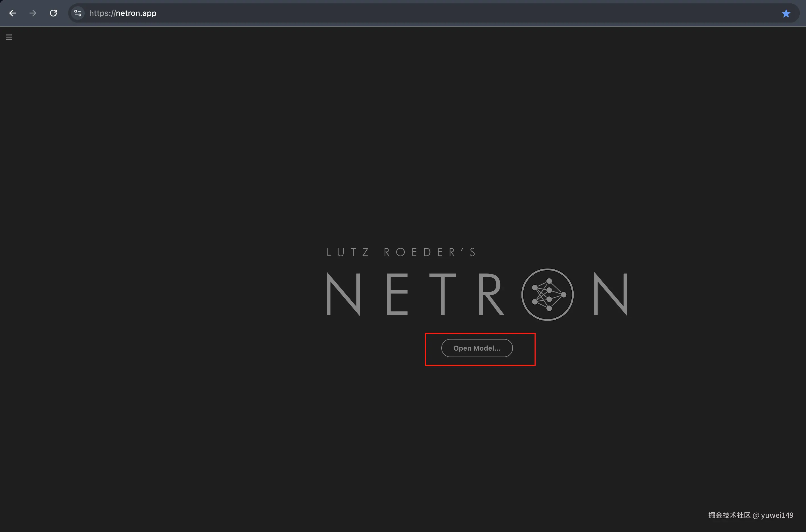
Task: Click empty space in address bar
Action: tap(441, 13)
